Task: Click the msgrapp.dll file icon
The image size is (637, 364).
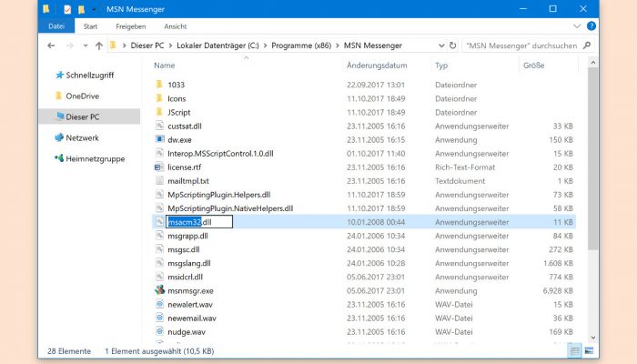Action: tap(159, 236)
